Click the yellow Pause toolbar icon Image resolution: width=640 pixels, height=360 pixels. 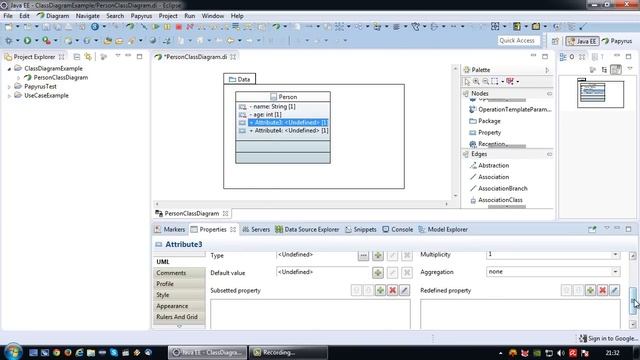pos(167,27)
